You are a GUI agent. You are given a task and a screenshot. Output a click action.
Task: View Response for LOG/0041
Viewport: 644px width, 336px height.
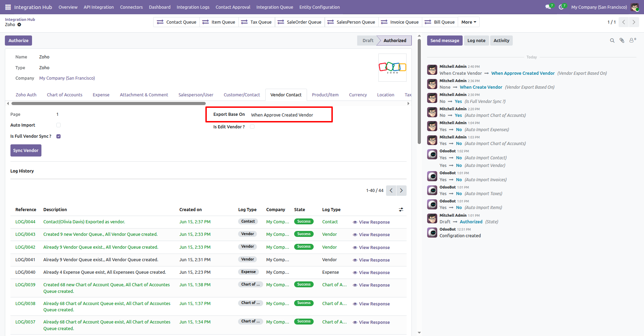point(371,260)
